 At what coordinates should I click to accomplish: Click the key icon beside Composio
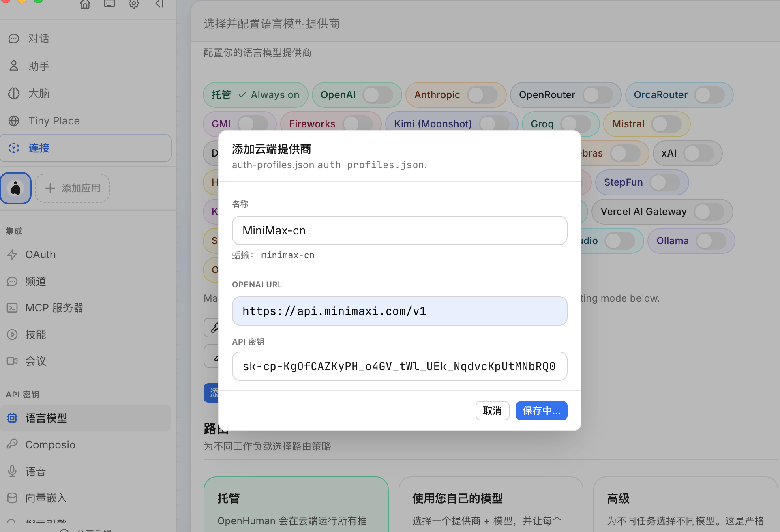pos(12,444)
